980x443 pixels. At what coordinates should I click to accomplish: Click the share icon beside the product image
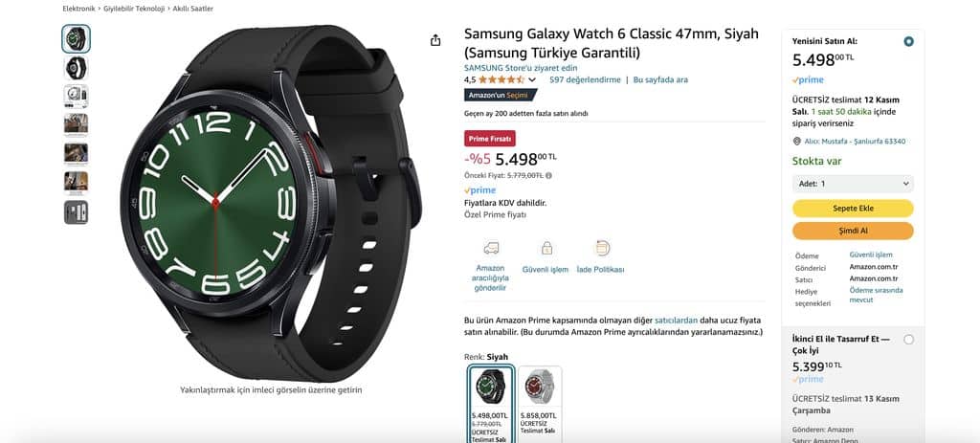click(x=435, y=40)
